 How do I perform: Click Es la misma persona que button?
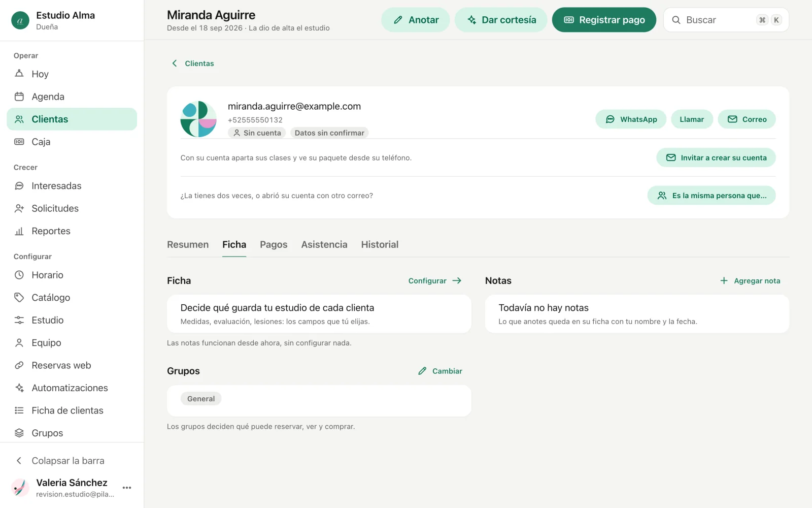coord(712,196)
